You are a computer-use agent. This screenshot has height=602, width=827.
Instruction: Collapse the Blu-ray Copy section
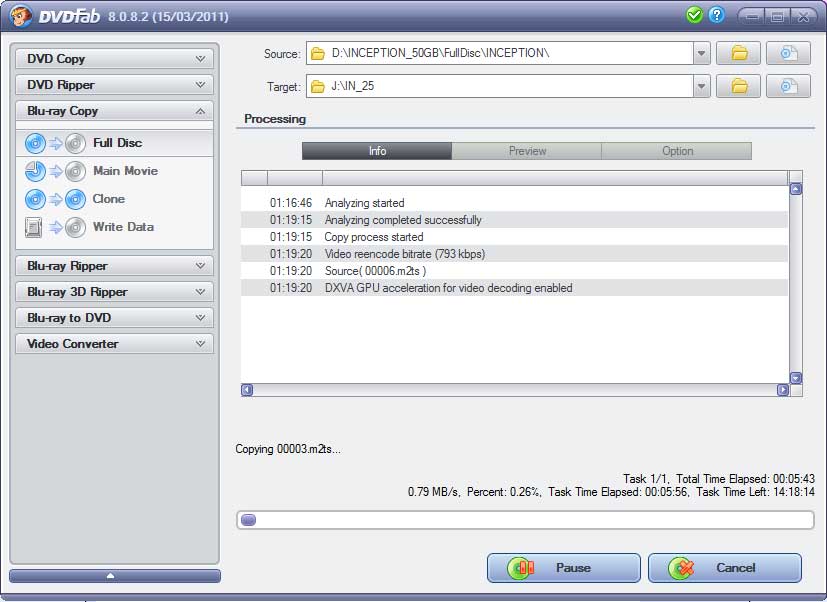tap(114, 111)
